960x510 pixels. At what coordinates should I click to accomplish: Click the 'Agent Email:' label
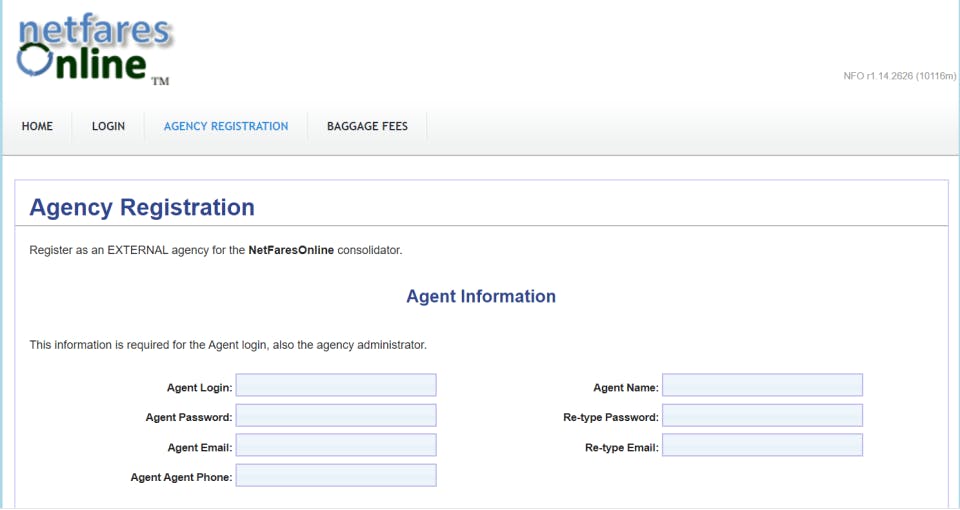pyautogui.click(x=200, y=448)
